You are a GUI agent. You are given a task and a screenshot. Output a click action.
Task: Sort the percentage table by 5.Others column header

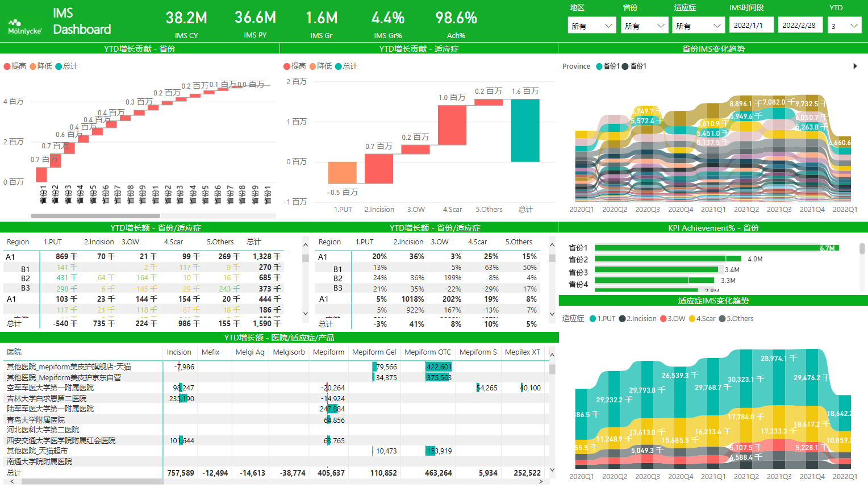519,242
